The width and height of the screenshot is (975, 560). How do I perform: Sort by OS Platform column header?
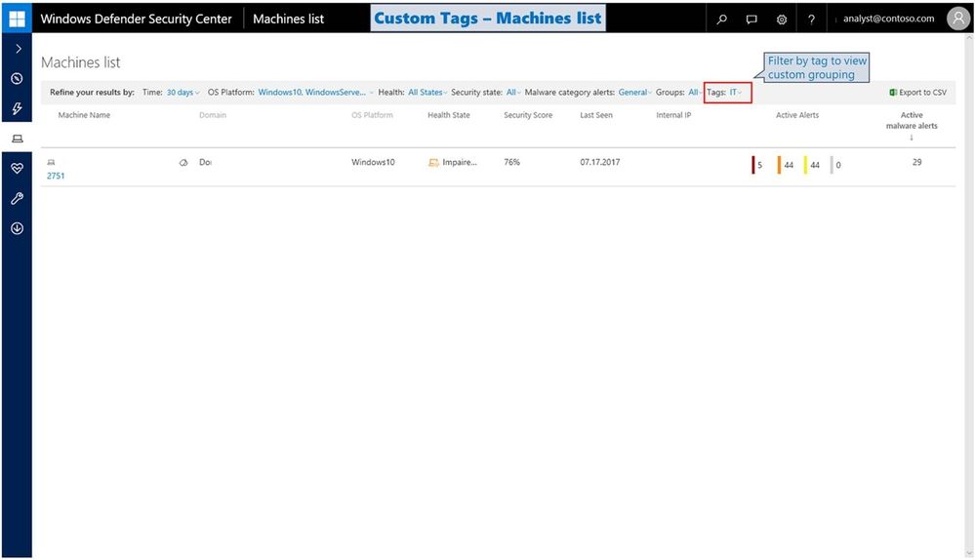[372, 115]
